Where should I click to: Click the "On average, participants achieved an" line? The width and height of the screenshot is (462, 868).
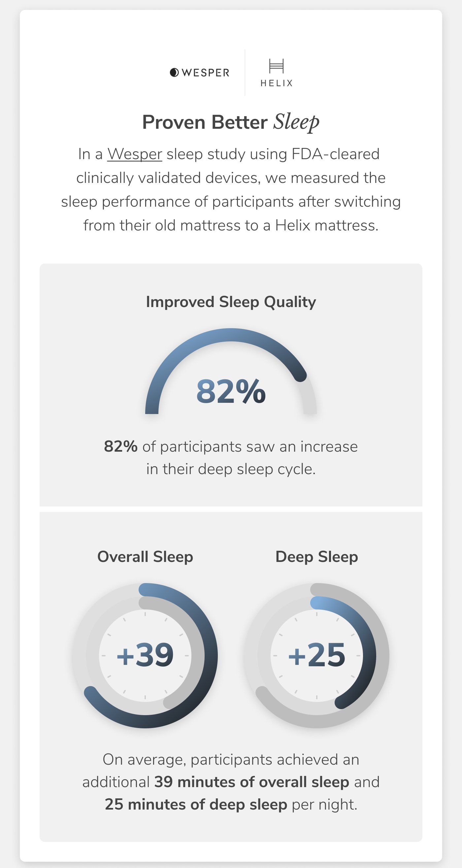(x=231, y=760)
